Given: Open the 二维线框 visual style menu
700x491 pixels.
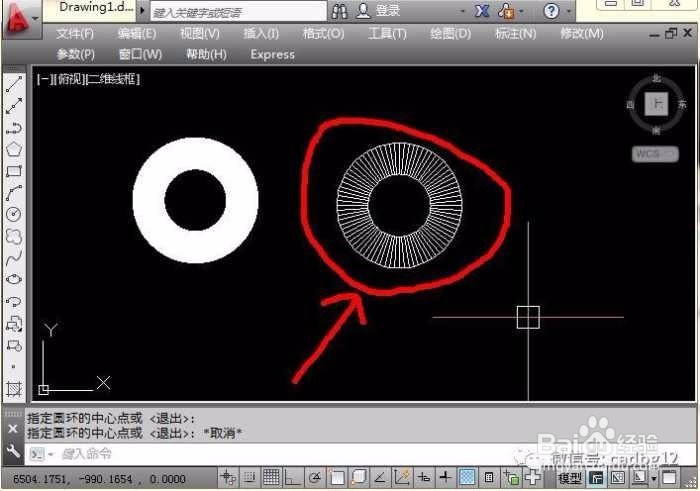Looking at the screenshot, I should point(113,79).
